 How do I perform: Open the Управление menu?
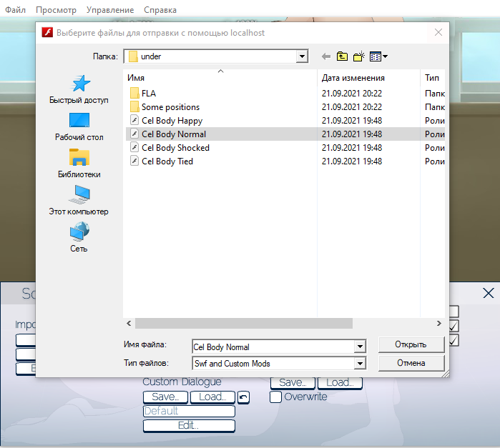point(109,10)
